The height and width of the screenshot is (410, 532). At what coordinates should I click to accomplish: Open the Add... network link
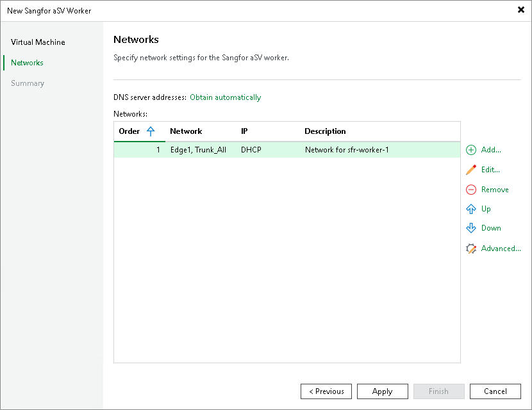pyautogui.click(x=491, y=150)
